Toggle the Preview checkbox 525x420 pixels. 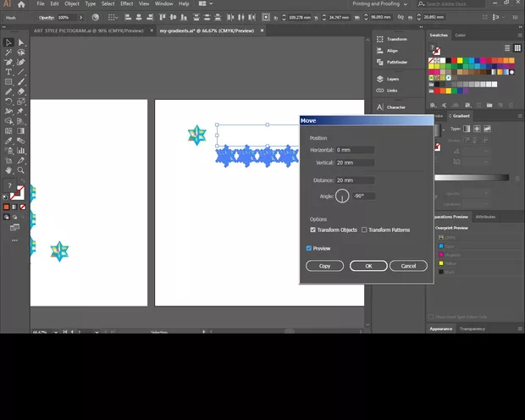click(309, 248)
